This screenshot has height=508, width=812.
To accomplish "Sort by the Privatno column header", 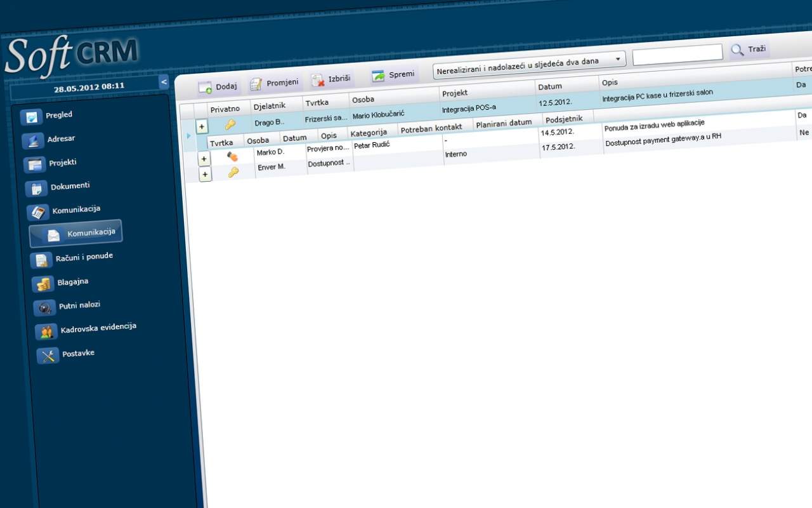I will click(225, 109).
